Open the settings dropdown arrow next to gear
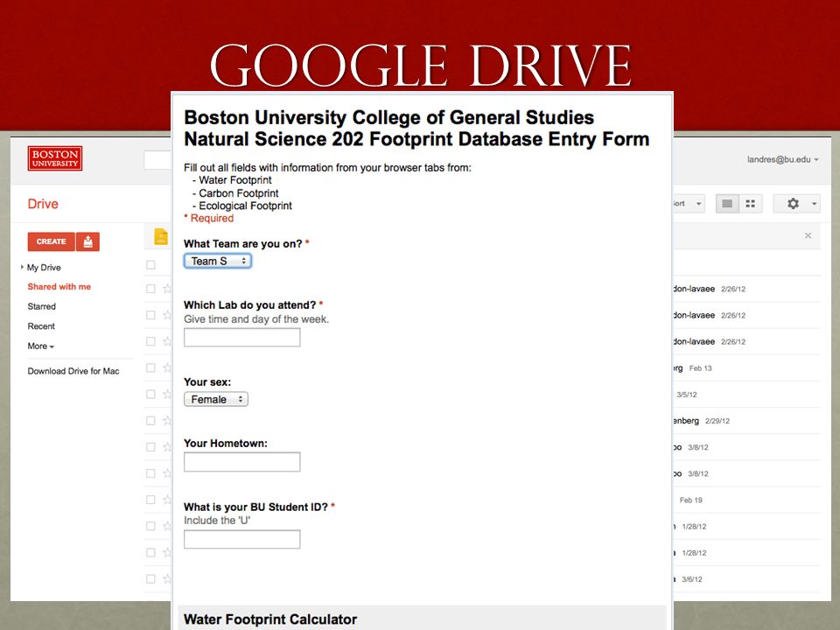Image resolution: width=840 pixels, height=630 pixels. (814, 204)
